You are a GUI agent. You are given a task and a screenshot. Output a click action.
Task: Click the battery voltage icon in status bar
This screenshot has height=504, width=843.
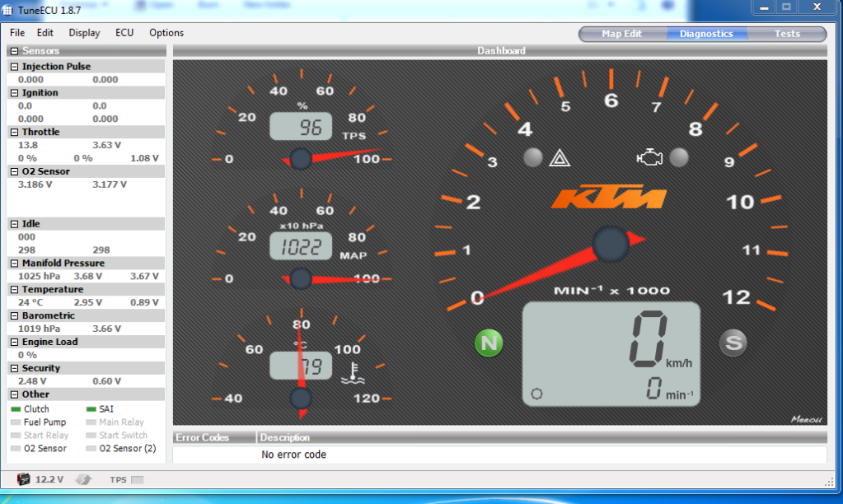point(24,479)
